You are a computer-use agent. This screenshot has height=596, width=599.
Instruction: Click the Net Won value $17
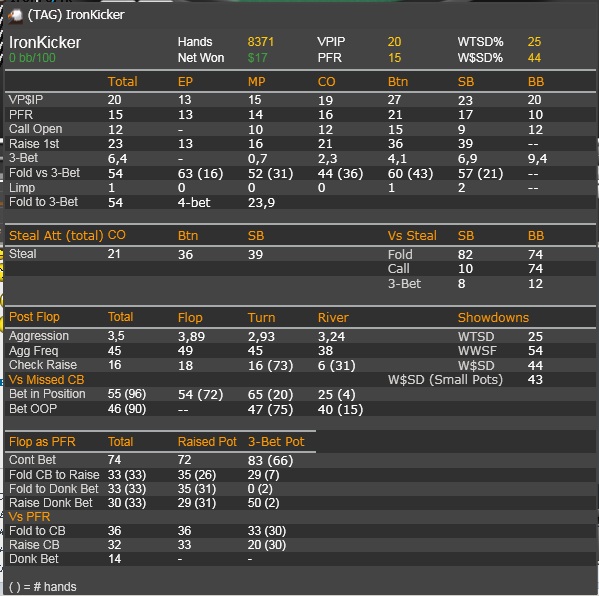pos(257,58)
